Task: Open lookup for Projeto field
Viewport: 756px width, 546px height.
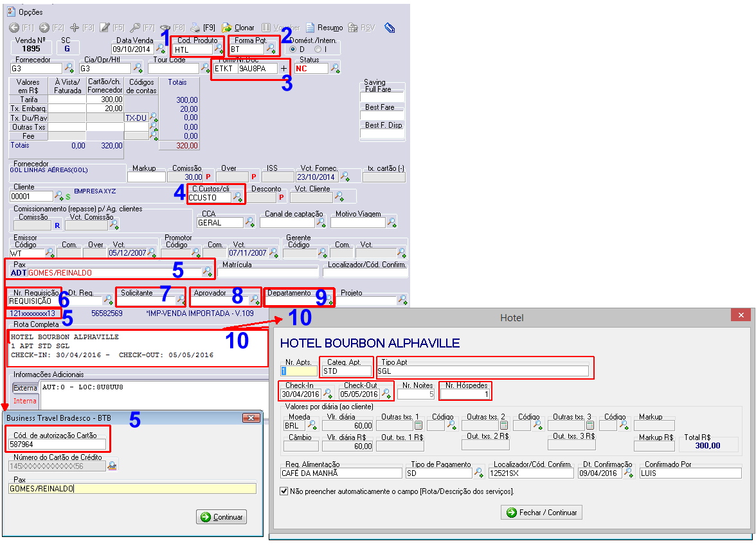Action: coord(402,300)
